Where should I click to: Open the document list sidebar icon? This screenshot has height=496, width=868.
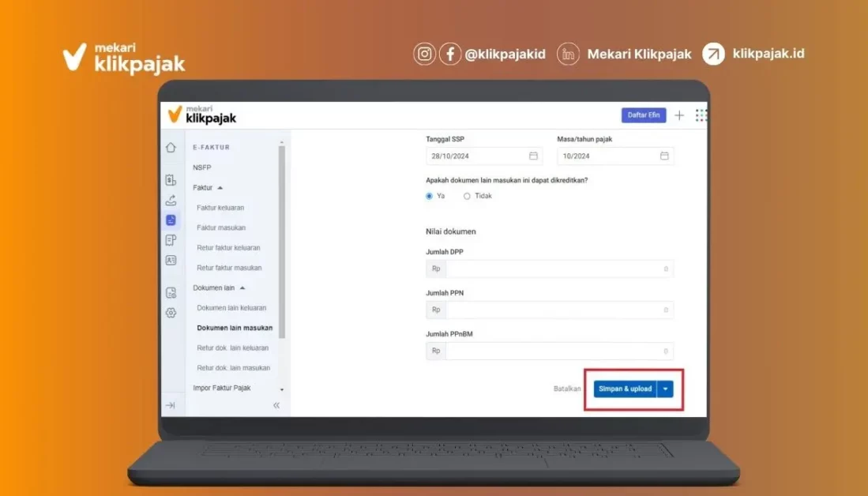(171, 239)
